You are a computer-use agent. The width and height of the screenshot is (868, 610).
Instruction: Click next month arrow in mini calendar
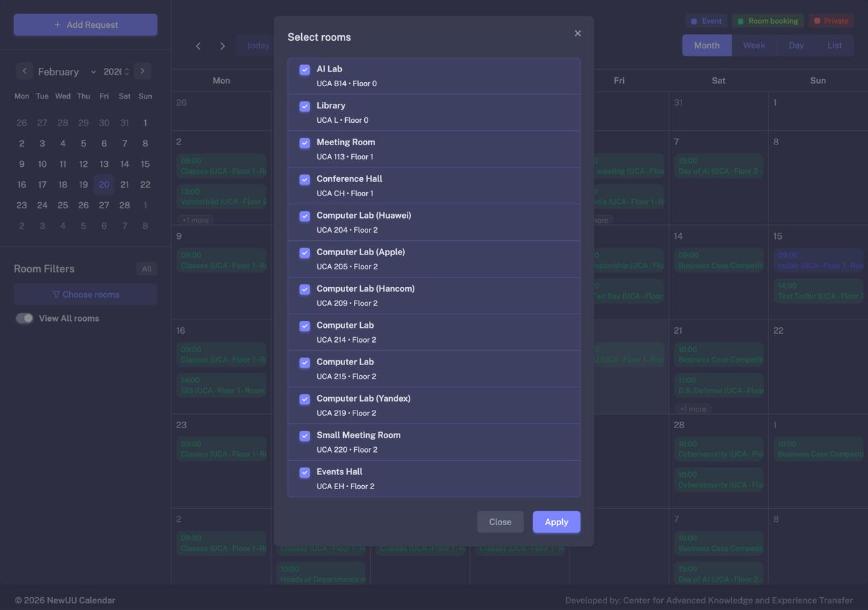click(x=142, y=71)
